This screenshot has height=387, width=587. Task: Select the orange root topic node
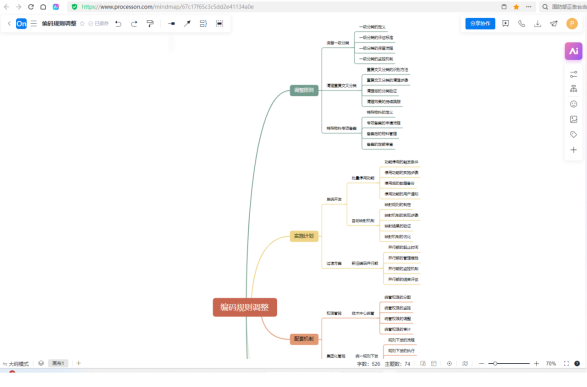click(x=245, y=307)
